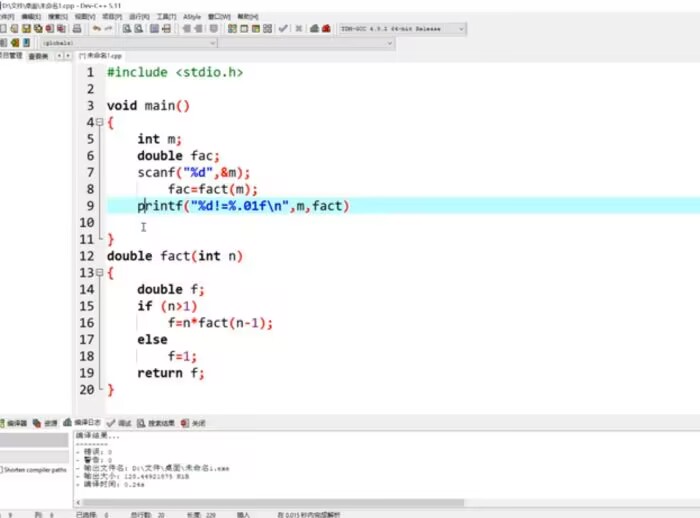This screenshot has width=700, height=518.
Task: Click the X stop-execution toolbar icon
Action: 297,30
